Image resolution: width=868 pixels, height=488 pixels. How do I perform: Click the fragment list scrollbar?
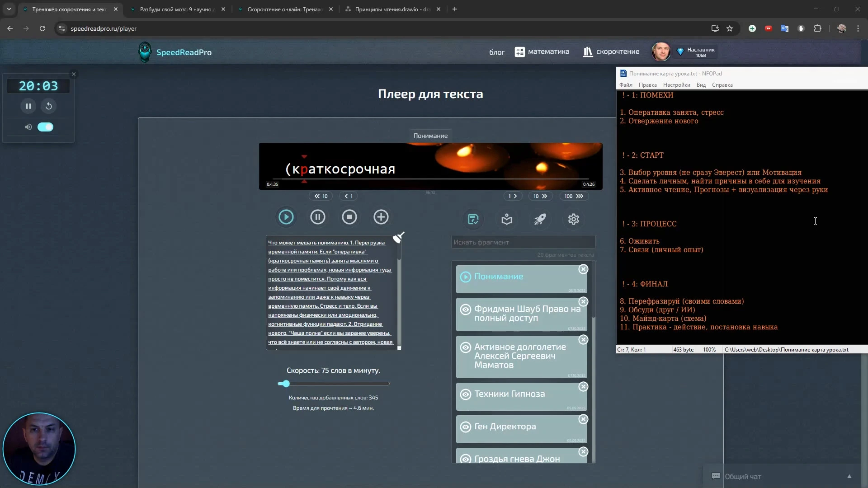tap(593, 361)
